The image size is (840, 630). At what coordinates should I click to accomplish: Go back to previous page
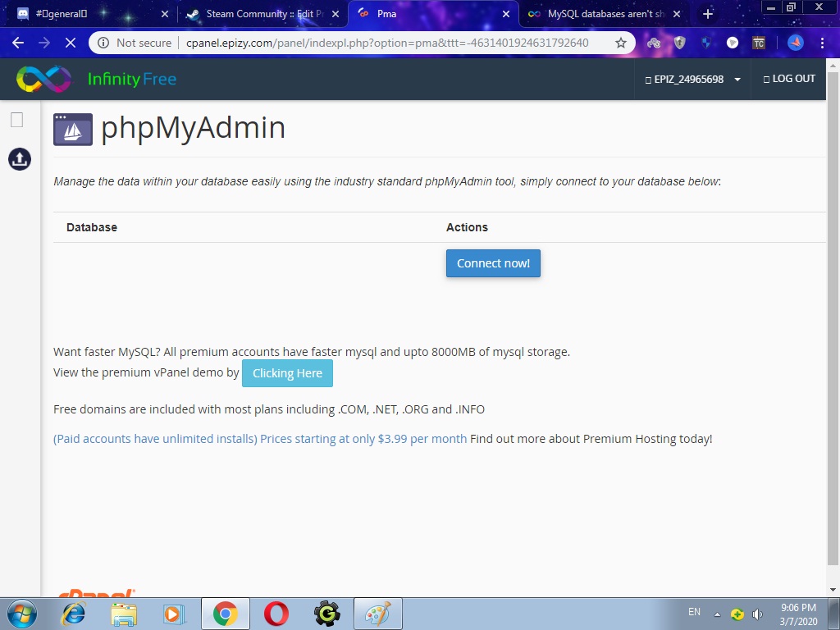click(18, 43)
